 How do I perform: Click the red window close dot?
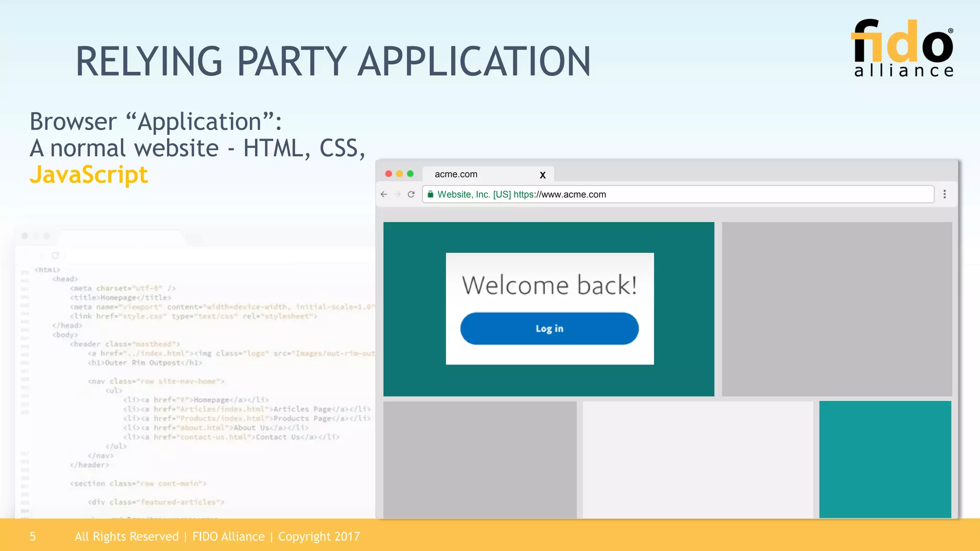389,174
